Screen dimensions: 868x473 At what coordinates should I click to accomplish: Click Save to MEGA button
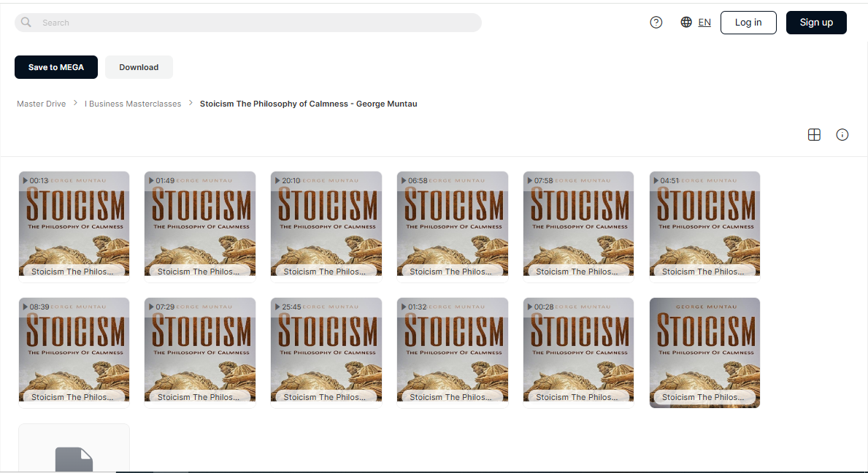point(56,67)
